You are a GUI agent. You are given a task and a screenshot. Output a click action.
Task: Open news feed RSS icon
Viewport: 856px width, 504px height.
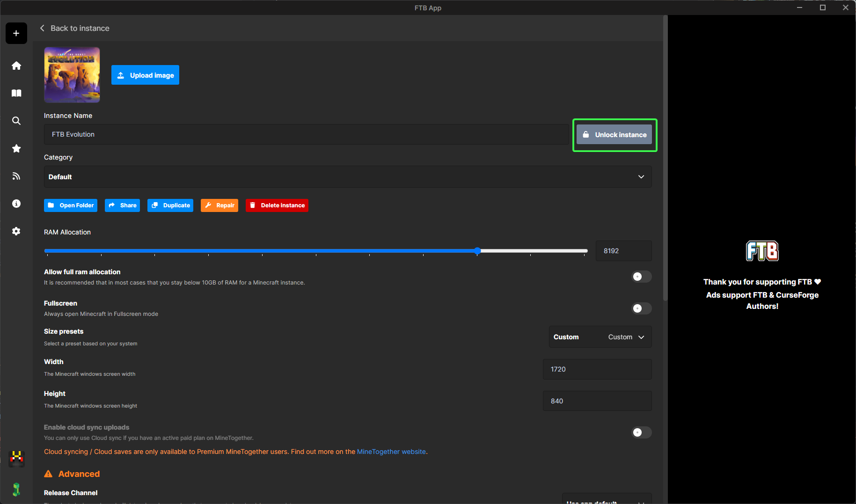tap(16, 176)
